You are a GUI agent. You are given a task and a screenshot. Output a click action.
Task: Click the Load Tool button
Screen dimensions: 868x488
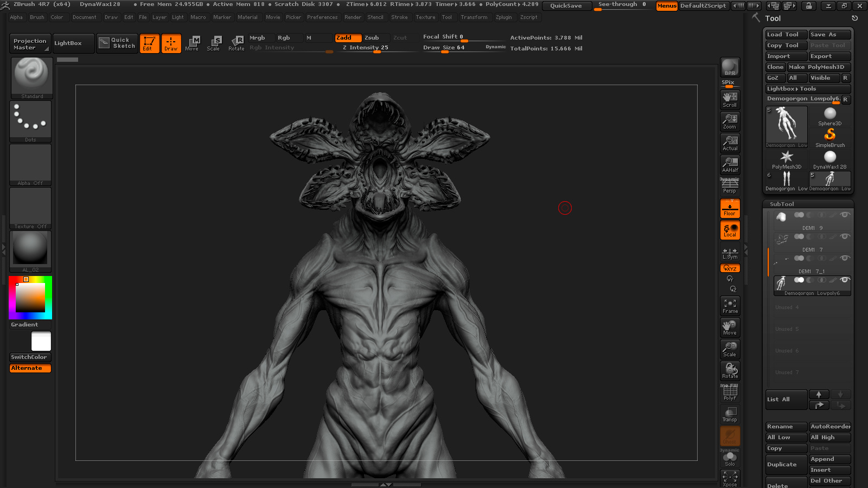tap(786, 35)
